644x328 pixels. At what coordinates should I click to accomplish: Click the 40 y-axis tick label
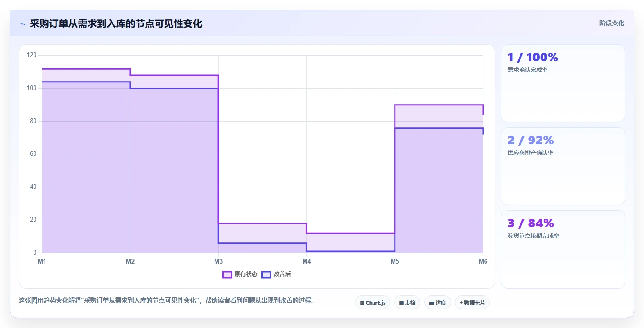[x=33, y=187]
